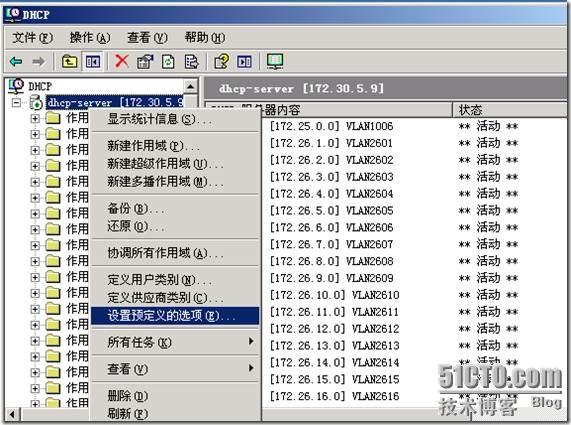Choose 显示统计信息(S) from context menu
This screenshot has height=425, width=571.
coord(175,119)
